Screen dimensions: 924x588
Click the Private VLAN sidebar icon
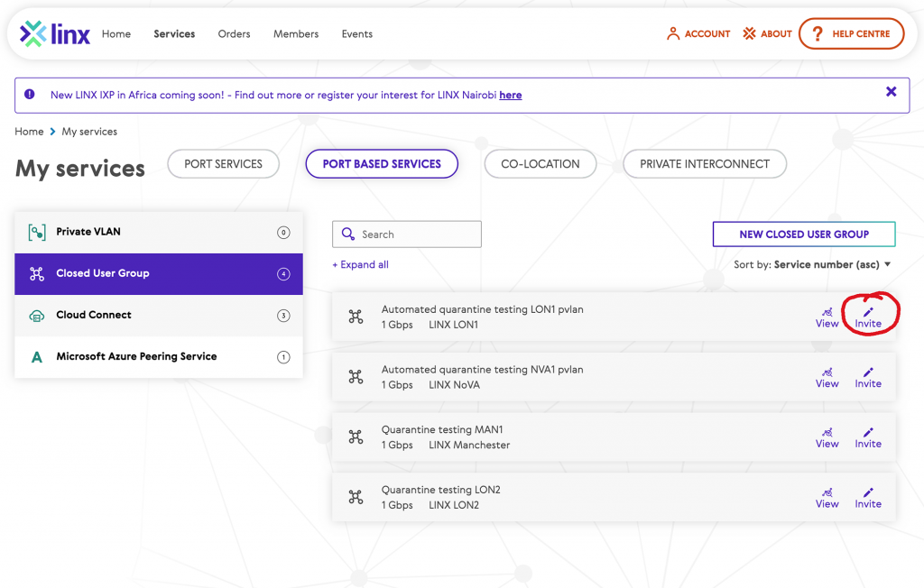tap(36, 232)
